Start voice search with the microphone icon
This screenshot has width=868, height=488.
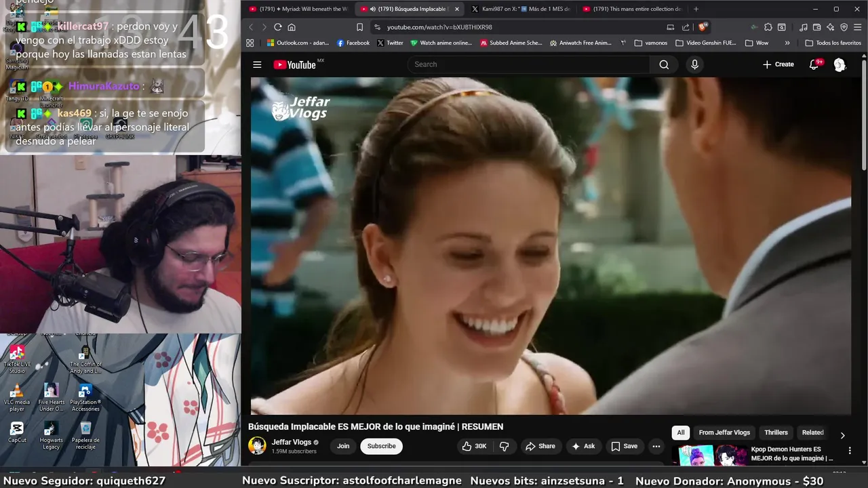[x=694, y=64]
